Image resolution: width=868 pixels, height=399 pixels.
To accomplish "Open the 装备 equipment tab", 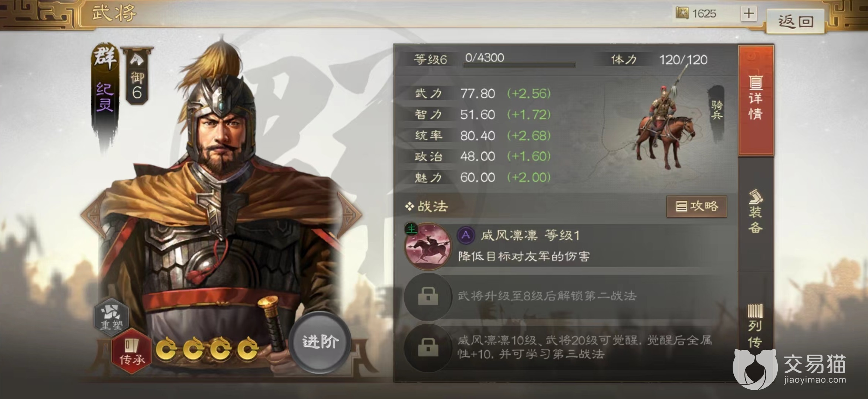I will click(756, 212).
